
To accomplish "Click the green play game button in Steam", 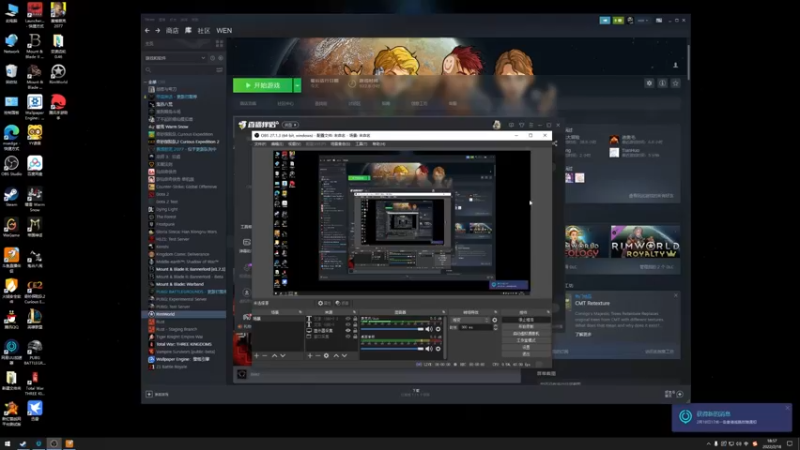I will click(x=263, y=85).
